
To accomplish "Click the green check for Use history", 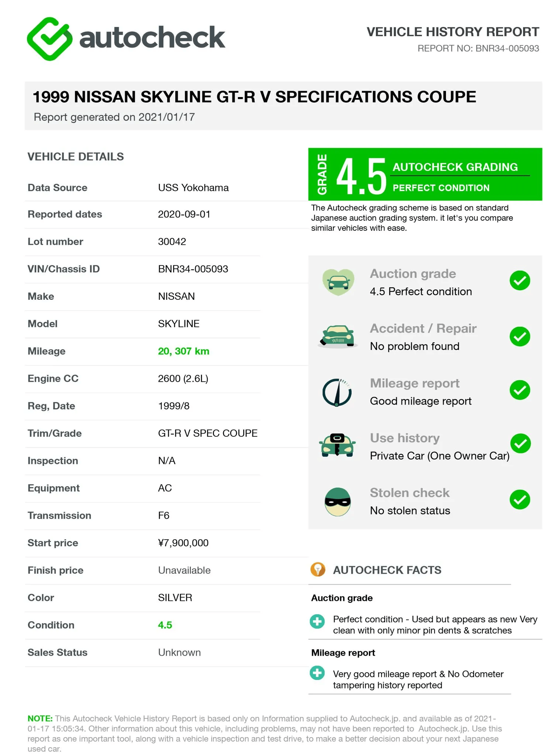I will click(x=520, y=443).
